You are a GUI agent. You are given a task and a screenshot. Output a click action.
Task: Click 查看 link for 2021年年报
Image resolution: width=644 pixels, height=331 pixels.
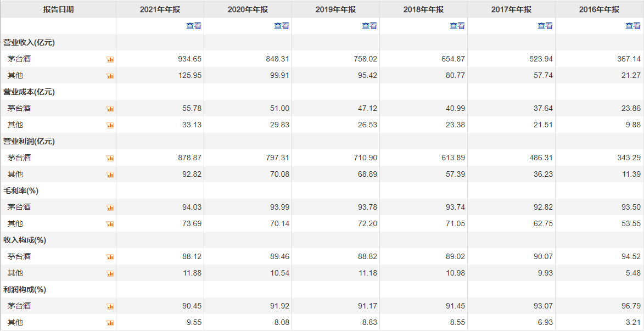[x=194, y=26]
